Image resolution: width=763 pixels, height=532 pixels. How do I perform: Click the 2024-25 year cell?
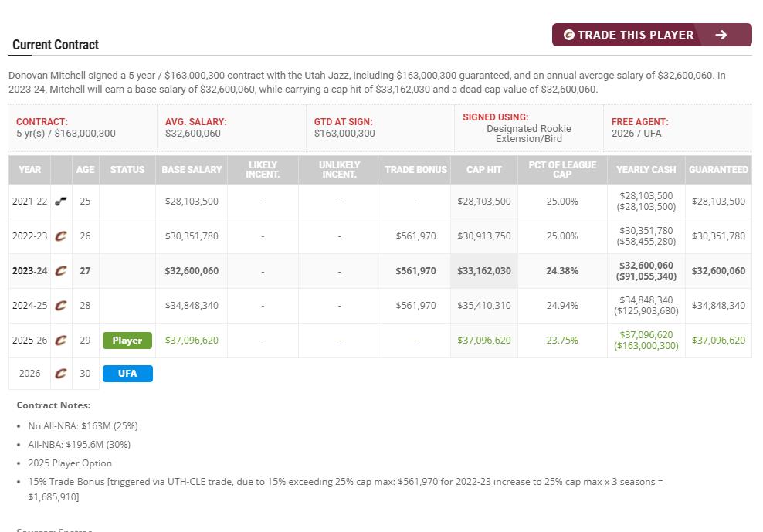click(29, 306)
